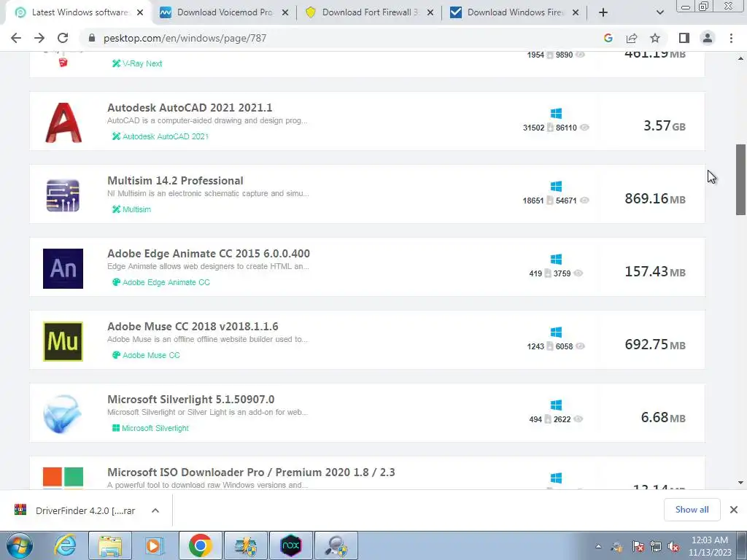Click the Google icon in address bar
Viewport: 747px width, 560px height.
click(608, 38)
